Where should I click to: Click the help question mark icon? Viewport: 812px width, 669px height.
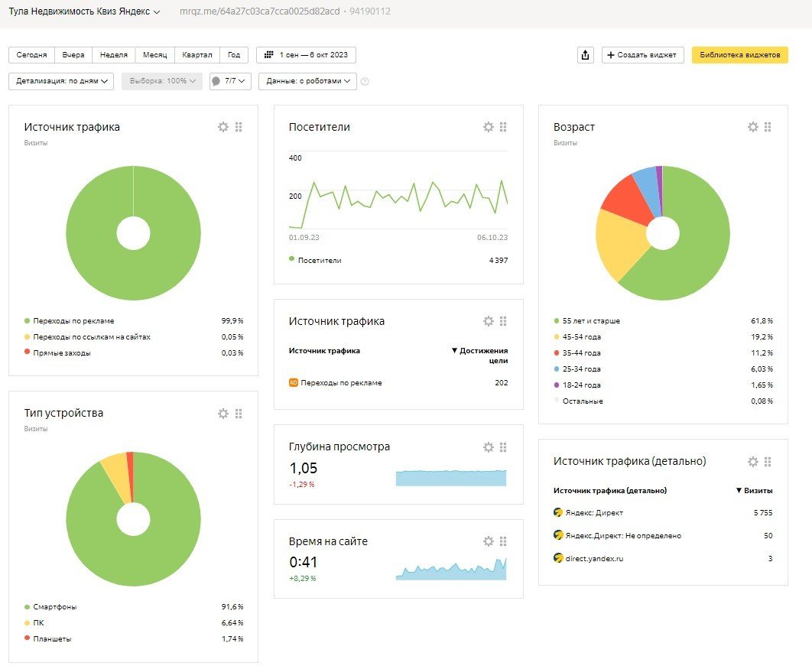(365, 81)
